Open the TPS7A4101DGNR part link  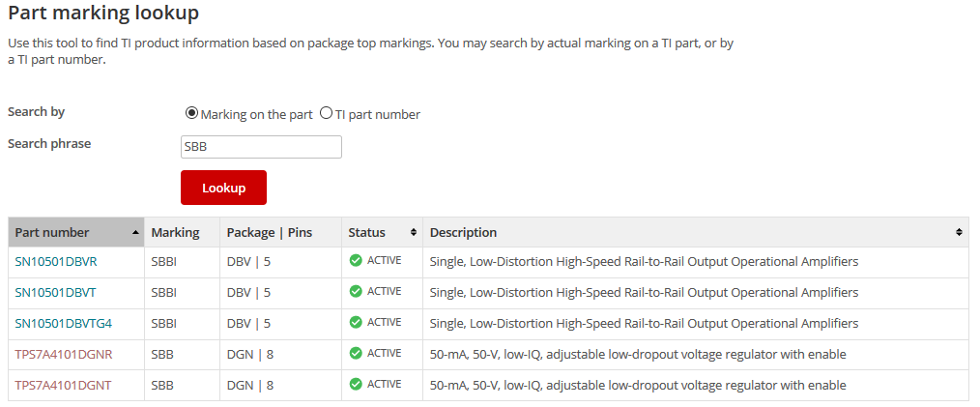point(63,354)
